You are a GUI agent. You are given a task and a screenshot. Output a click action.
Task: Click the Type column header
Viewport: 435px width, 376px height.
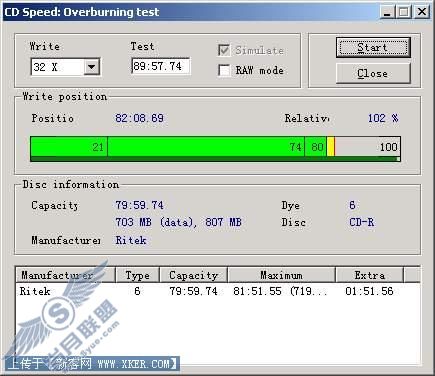(x=137, y=275)
